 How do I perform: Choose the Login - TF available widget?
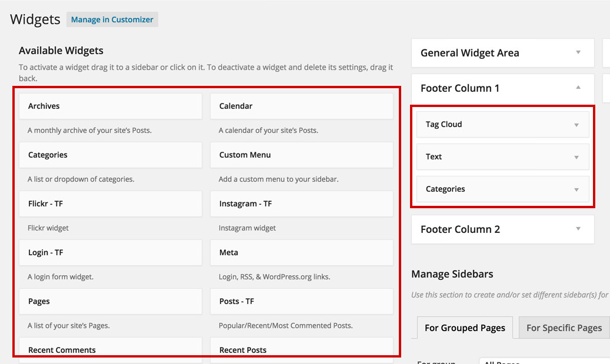[111, 252]
